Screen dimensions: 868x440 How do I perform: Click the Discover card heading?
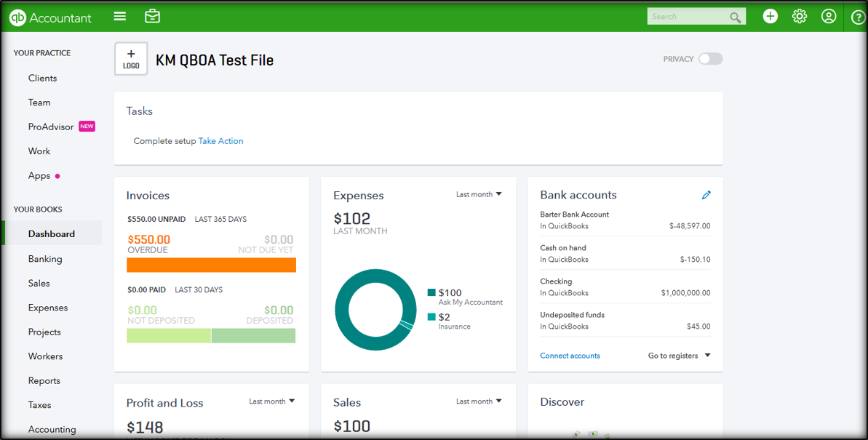(x=562, y=402)
